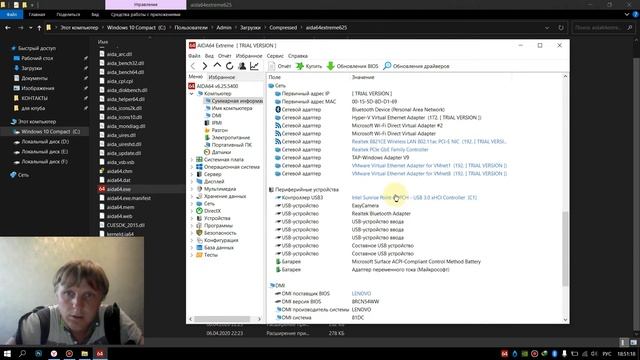Expand the Системная плата tree node
Screen dimensions: 640x360
[191, 160]
